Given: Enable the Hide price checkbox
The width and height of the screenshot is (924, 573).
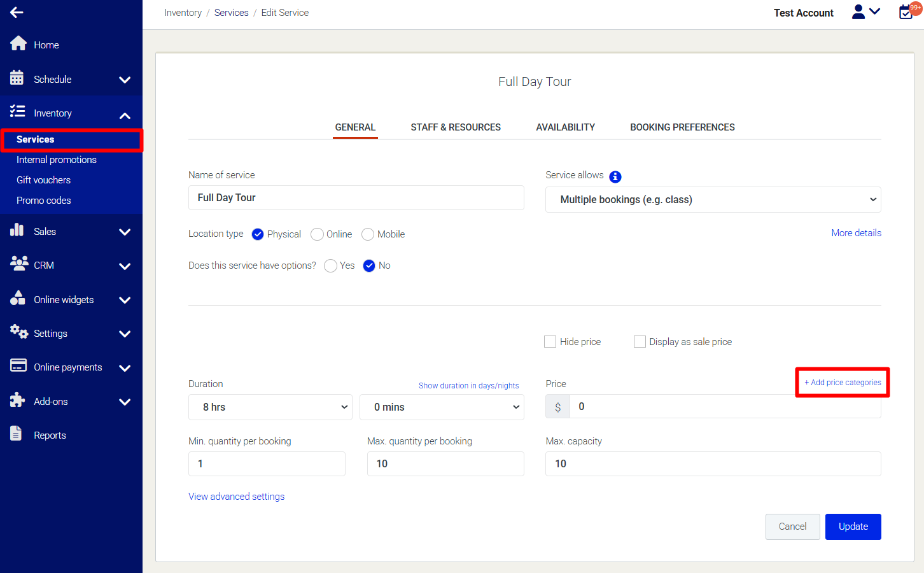Looking at the screenshot, I should click(550, 342).
